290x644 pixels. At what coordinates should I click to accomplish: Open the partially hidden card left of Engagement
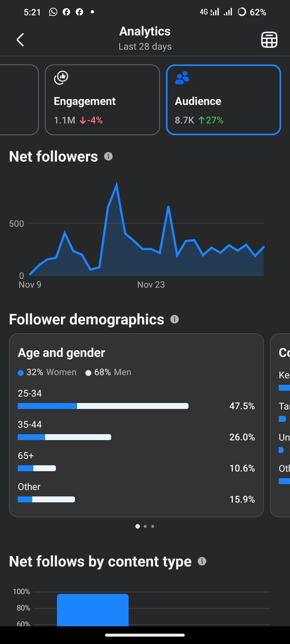click(x=19, y=100)
